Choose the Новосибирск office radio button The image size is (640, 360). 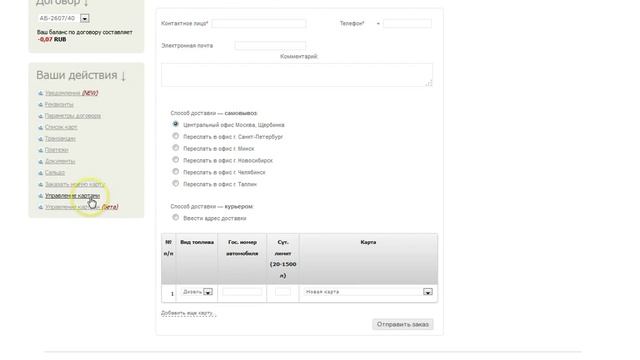point(176,160)
